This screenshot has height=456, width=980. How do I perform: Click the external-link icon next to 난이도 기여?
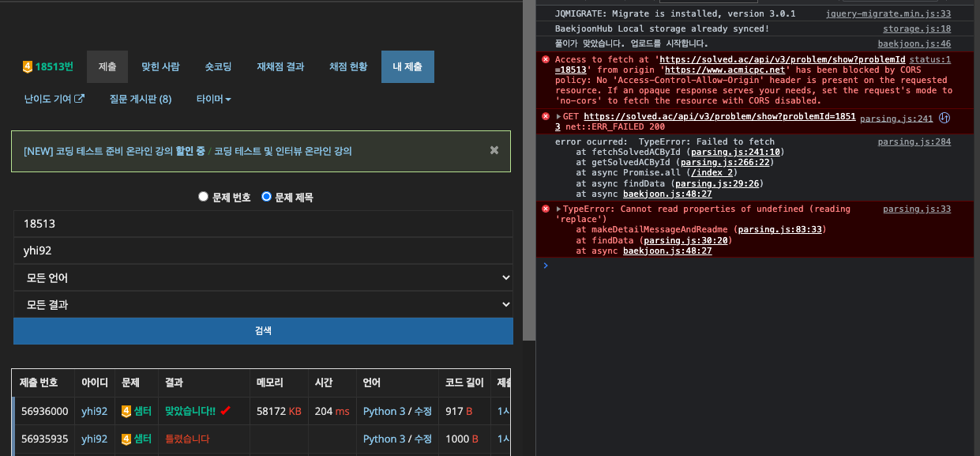pyautogui.click(x=80, y=99)
